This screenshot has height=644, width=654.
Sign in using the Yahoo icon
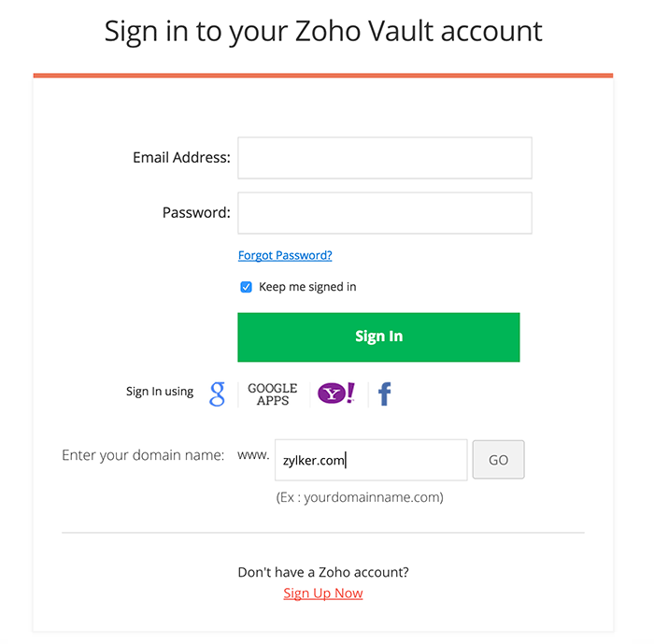336,394
